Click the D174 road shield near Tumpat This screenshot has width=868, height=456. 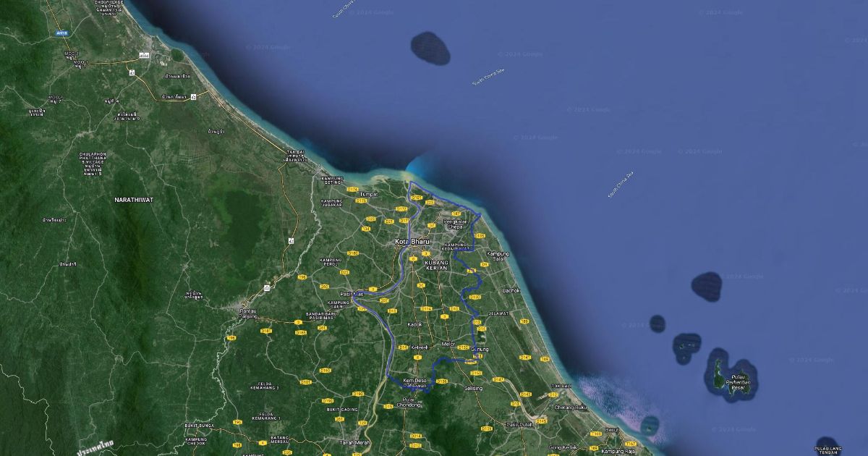coord(352,189)
